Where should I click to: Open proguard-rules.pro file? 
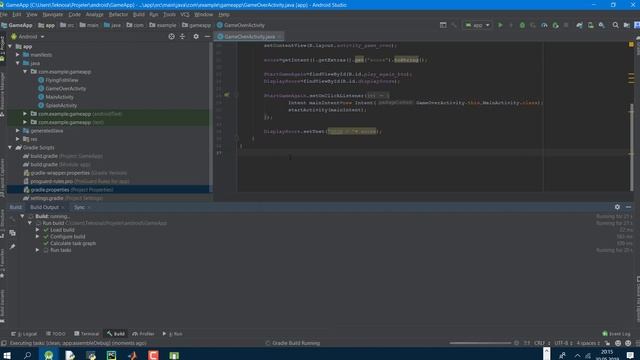point(76,181)
